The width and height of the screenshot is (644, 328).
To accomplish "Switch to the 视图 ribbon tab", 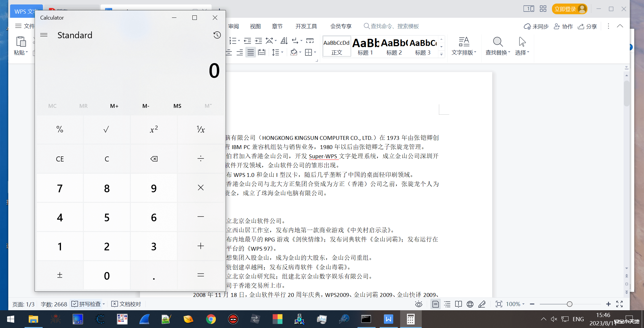I will click(255, 26).
